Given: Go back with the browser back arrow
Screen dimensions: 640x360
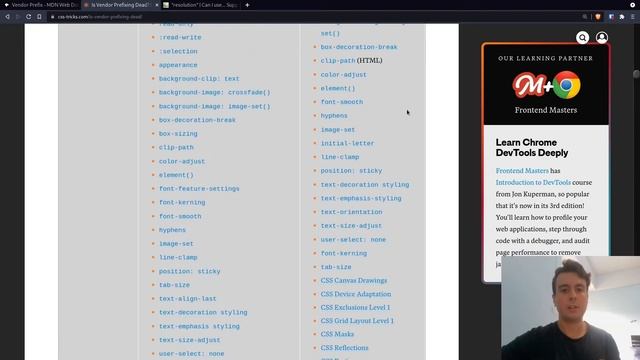Looking at the screenshot, I should (x=7, y=17).
